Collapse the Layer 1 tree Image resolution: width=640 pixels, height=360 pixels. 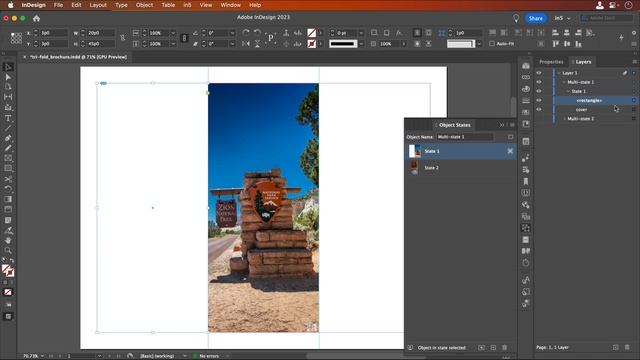tap(559, 73)
